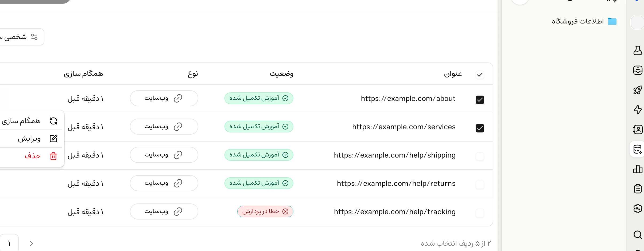Click the https://example.com/help/shipping title
The height and width of the screenshot is (251, 644).
click(395, 155)
